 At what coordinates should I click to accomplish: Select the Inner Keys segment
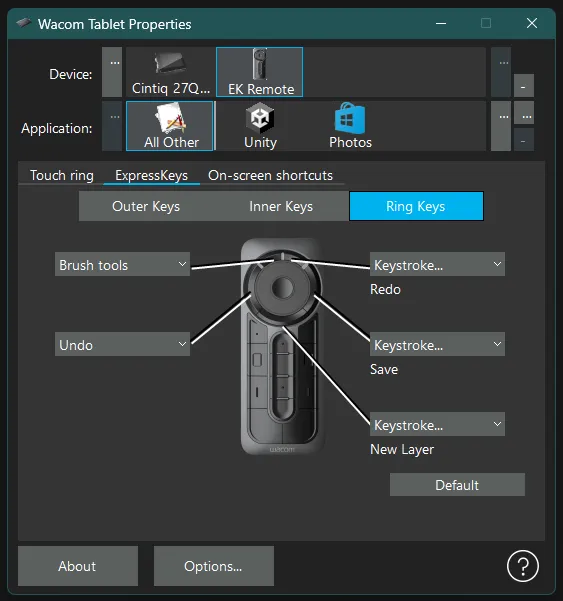pos(281,206)
